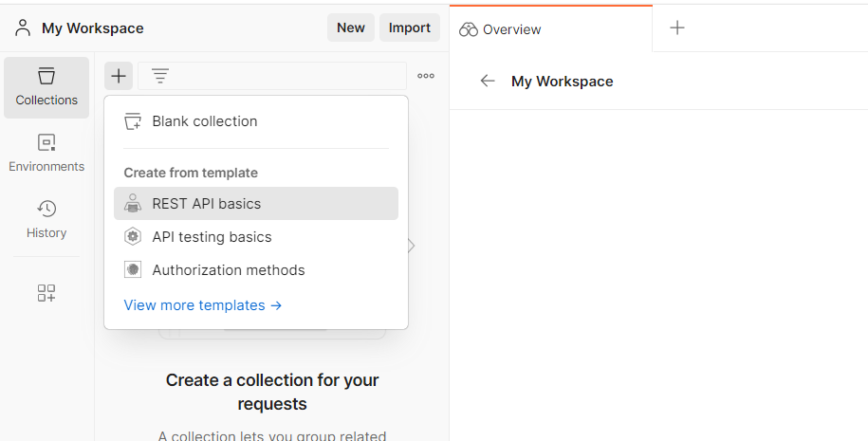
Task: Choose the REST API basics template
Action: pos(206,204)
